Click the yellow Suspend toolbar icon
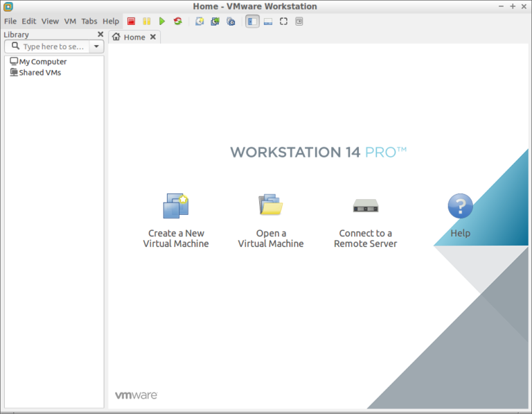The image size is (532, 414). point(147,21)
